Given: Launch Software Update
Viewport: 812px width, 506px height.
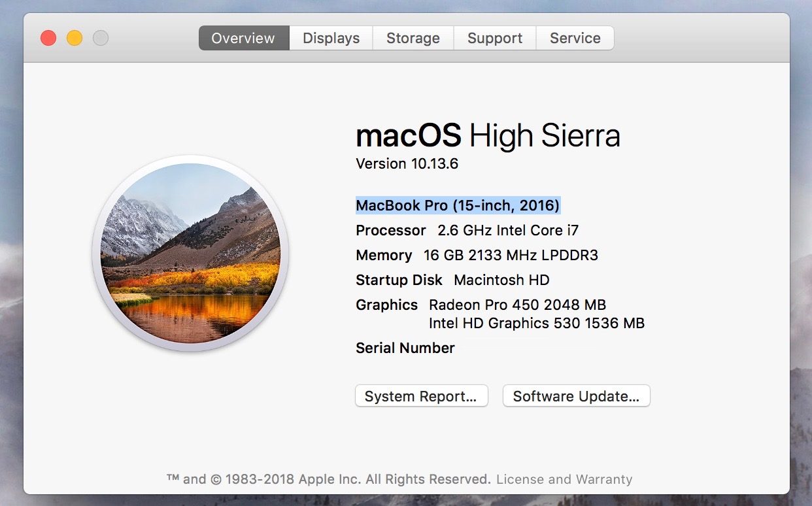Looking at the screenshot, I should (576, 396).
